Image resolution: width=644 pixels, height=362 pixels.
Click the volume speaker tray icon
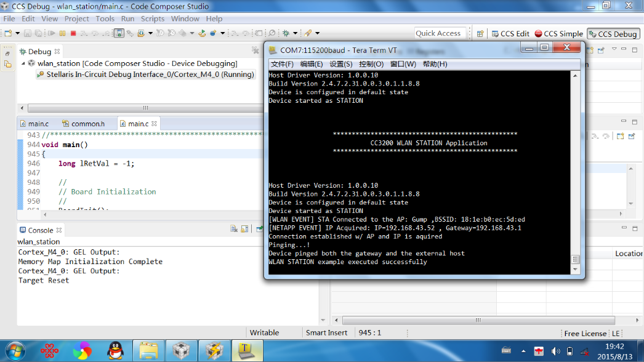pyautogui.click(x=555, y=351)
